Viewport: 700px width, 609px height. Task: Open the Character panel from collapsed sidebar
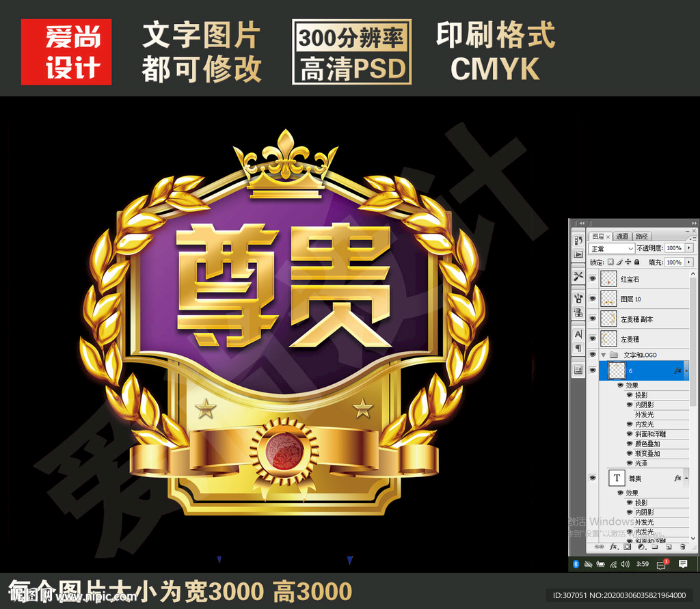coord(577,335)
